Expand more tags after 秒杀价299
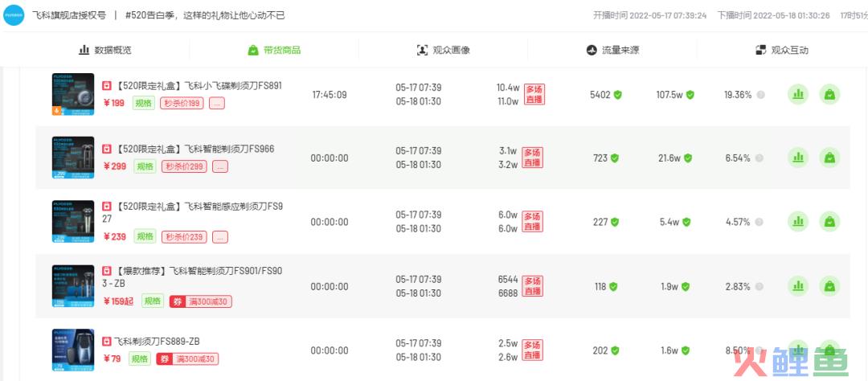Screen dimensions: 868x381 [220, 166]
